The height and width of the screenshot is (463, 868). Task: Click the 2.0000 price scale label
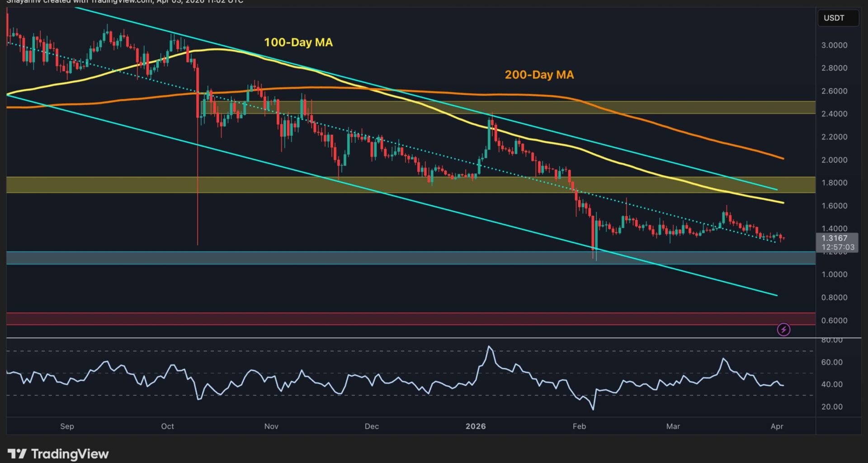click(834, 160)
